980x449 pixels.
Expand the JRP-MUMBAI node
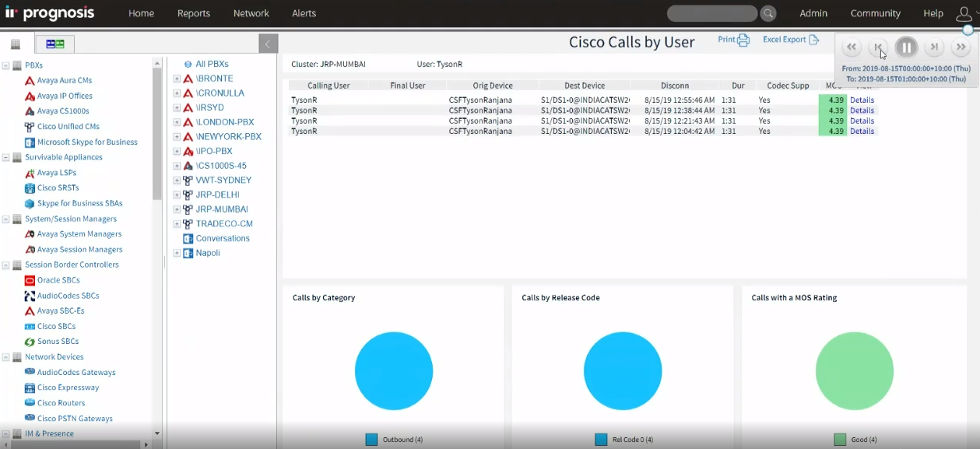point(177,209)
